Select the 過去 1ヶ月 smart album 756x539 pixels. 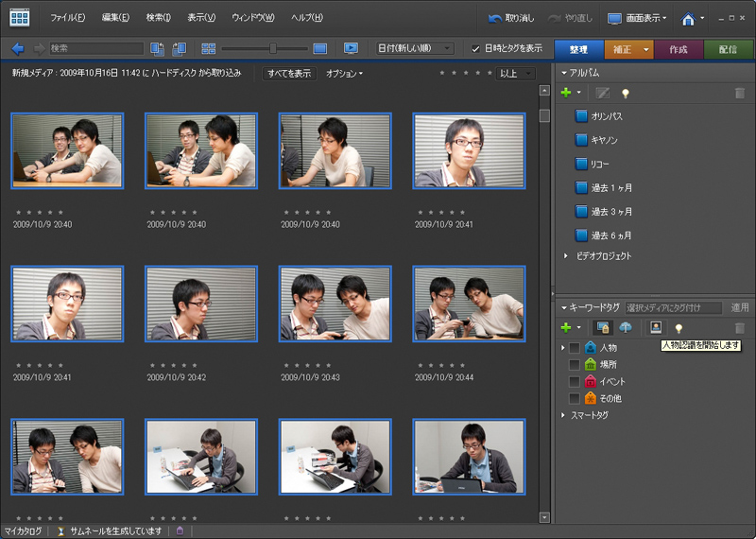[603, 188]
